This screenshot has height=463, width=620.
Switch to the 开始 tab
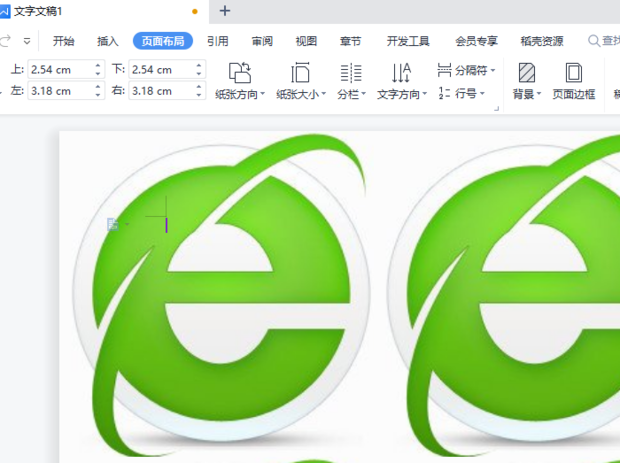[x=64, y=41]
